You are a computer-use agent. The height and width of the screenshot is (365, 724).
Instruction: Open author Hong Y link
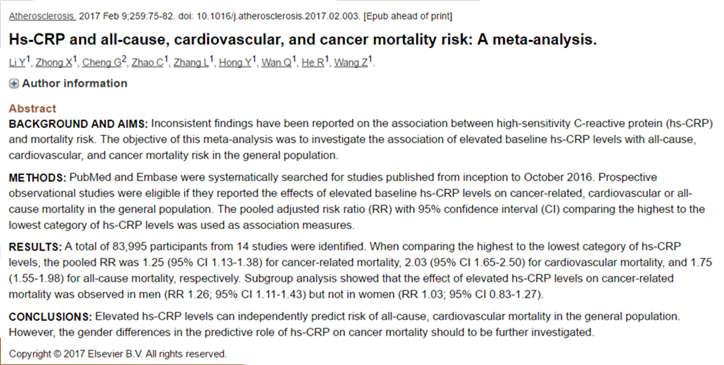235,62
